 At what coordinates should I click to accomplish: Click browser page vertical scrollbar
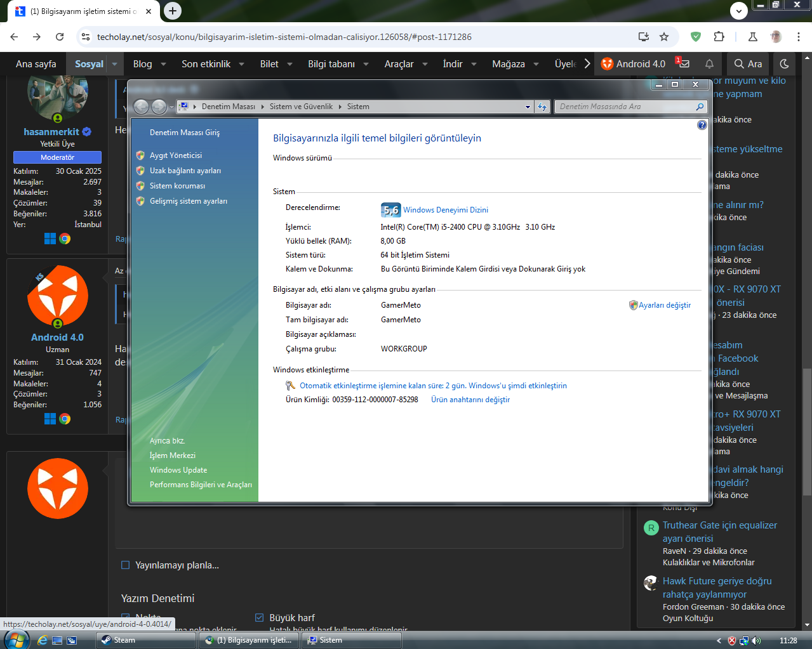807,431
